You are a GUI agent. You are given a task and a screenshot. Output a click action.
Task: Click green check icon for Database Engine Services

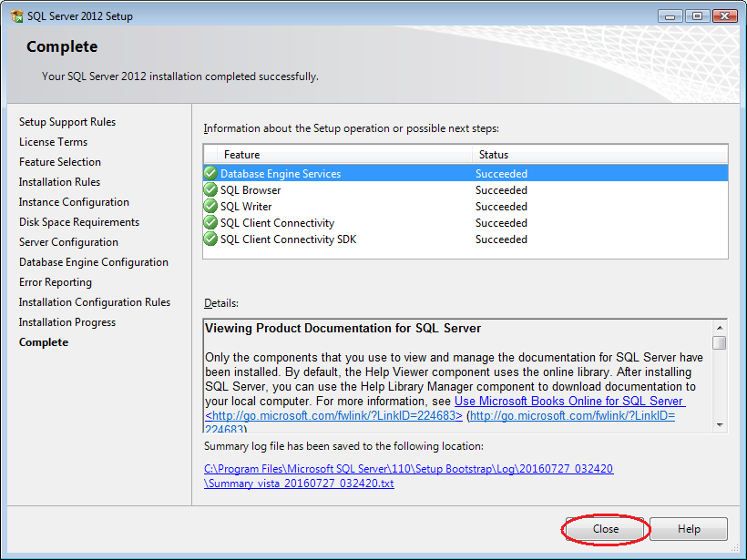[x=210, y=173]
